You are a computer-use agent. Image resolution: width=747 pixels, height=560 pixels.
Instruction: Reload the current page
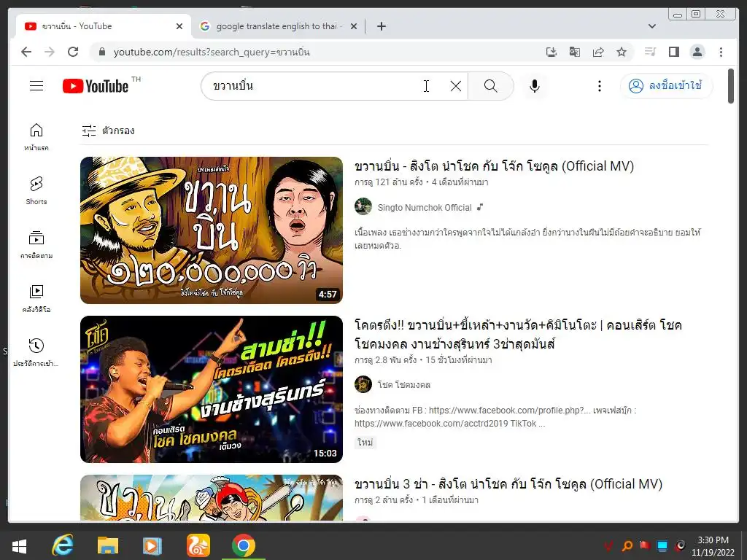point(73,52)
